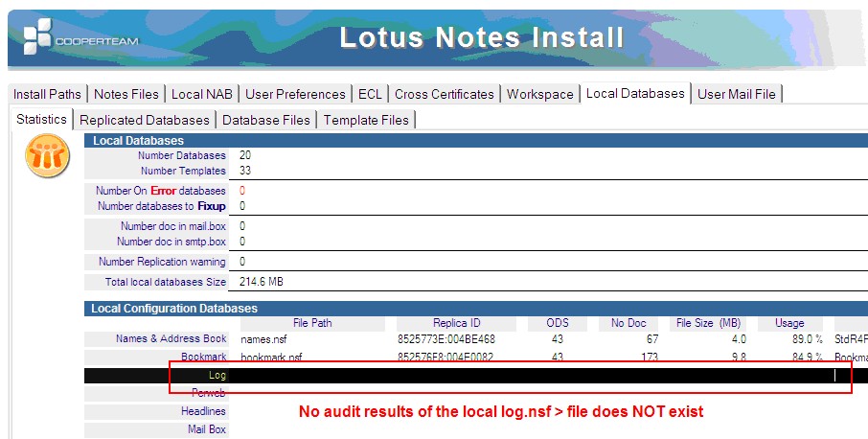Click the Number Databases value 20
Screen dimensions: 868x439
tap(245, 155)
